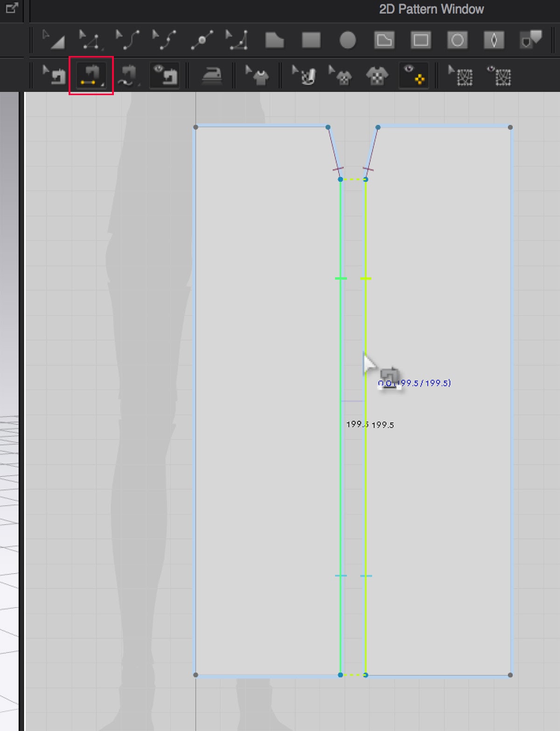Select the Circle pattern tool
Viewport: 560px width, 731px height.
tap(348, 41)
